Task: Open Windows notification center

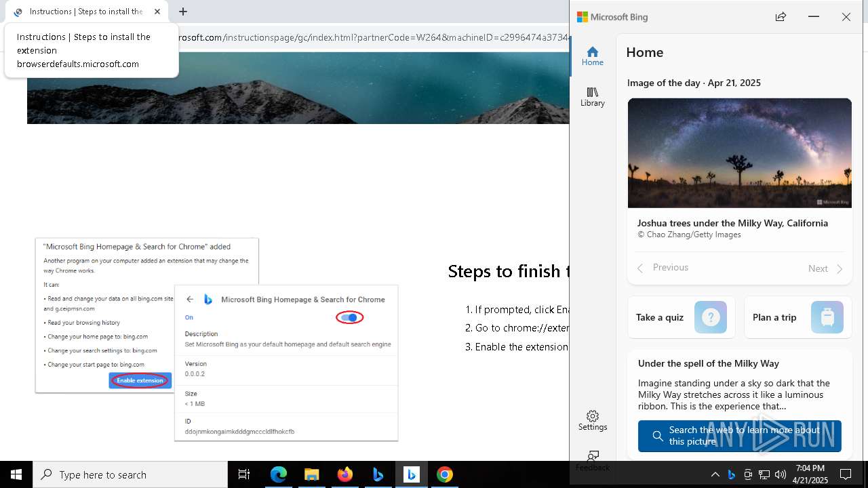Action: (x=846, y=474)
